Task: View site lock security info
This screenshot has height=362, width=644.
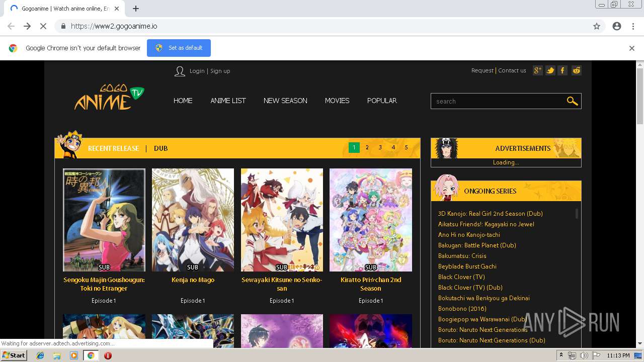Action: (63, 26)
